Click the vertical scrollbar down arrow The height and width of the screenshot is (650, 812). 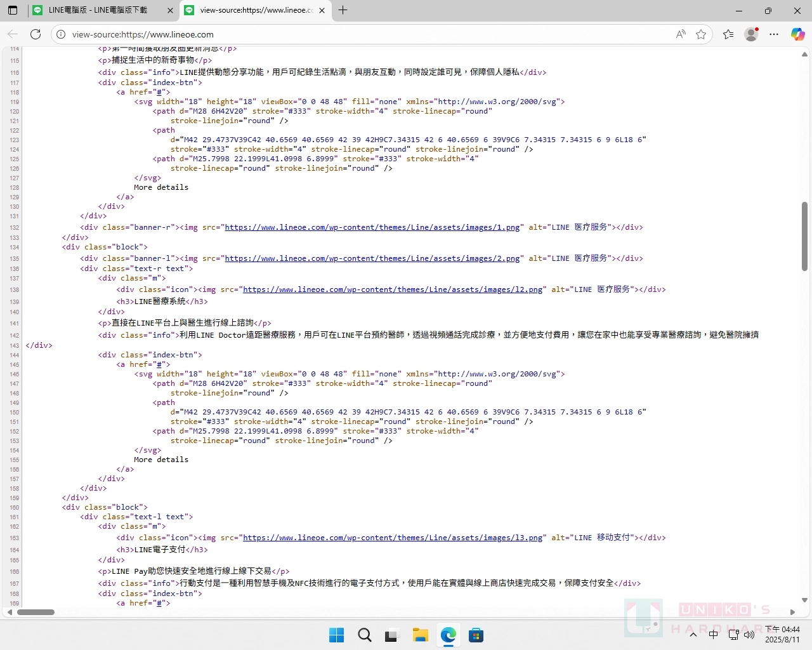pyautogui.click(x=804, y=600)
